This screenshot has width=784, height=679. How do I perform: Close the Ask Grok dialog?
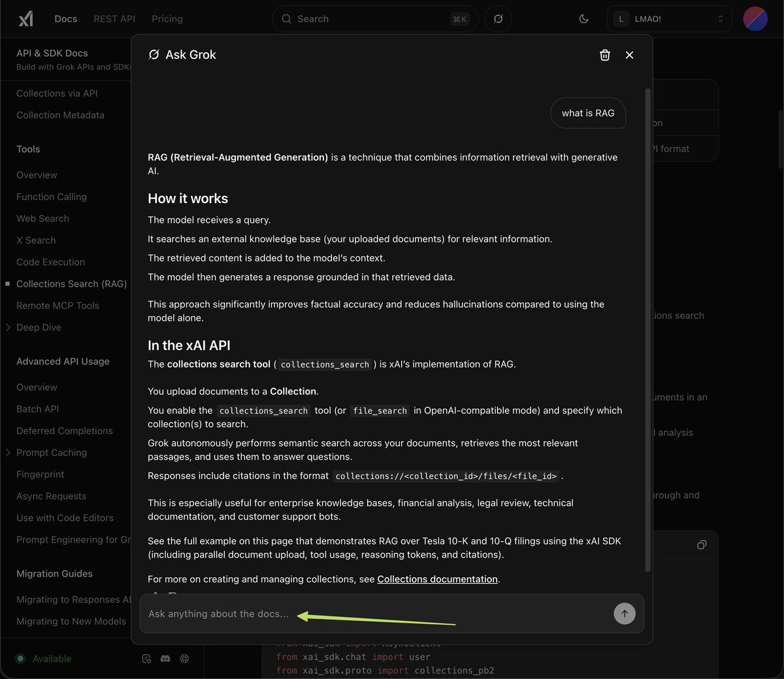coord(629,55)
